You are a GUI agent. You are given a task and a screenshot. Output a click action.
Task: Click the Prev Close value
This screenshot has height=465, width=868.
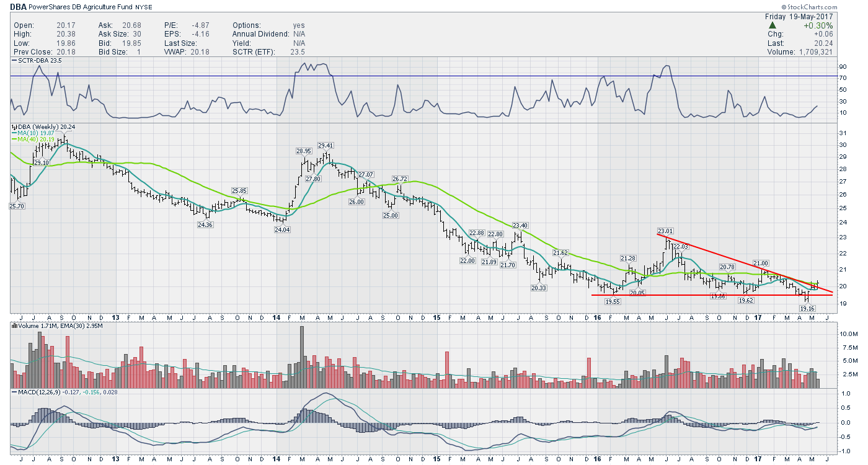pyautogui.click(x=66, y=53)
